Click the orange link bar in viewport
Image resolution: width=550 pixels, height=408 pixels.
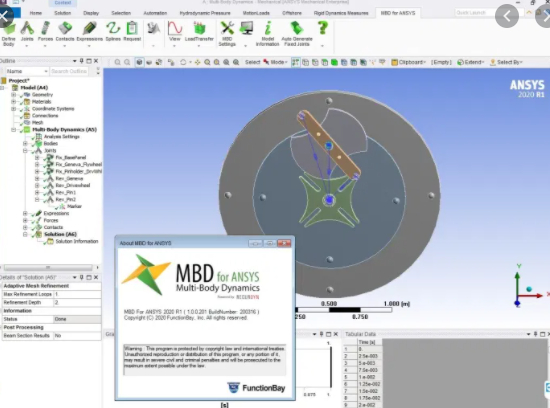pos(328,144)
